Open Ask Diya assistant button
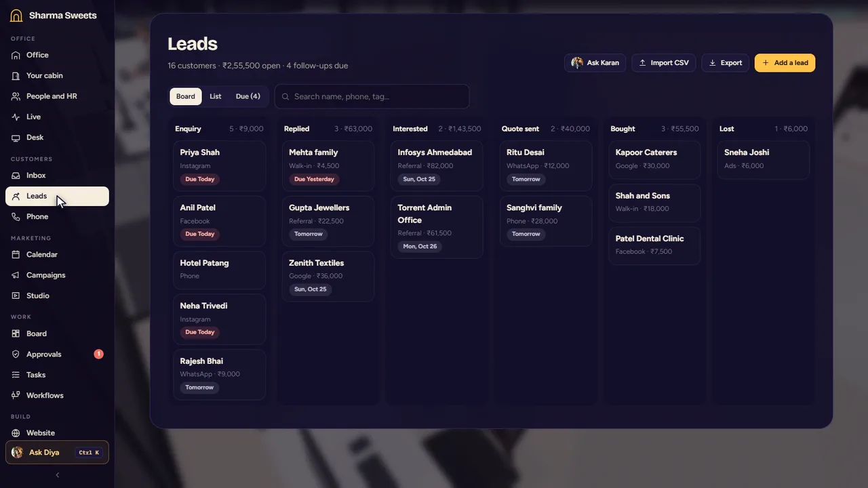The height and width of the screenshot is (488, 868). coord(57,453)
